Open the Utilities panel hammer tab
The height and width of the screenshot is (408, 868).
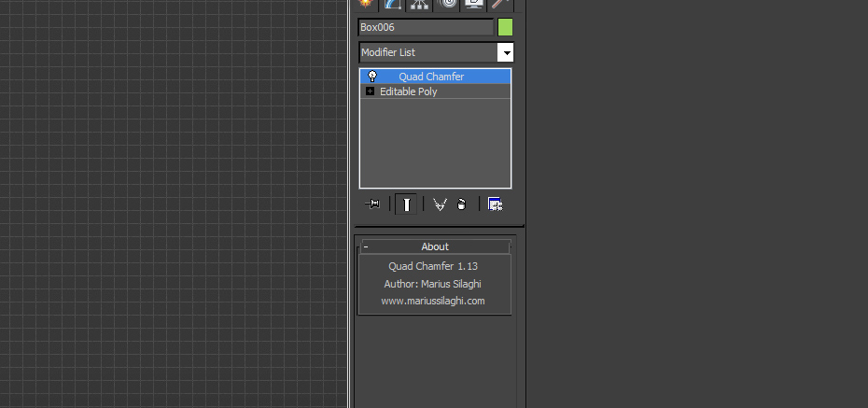pyautogui.click(x=500, y=5)
